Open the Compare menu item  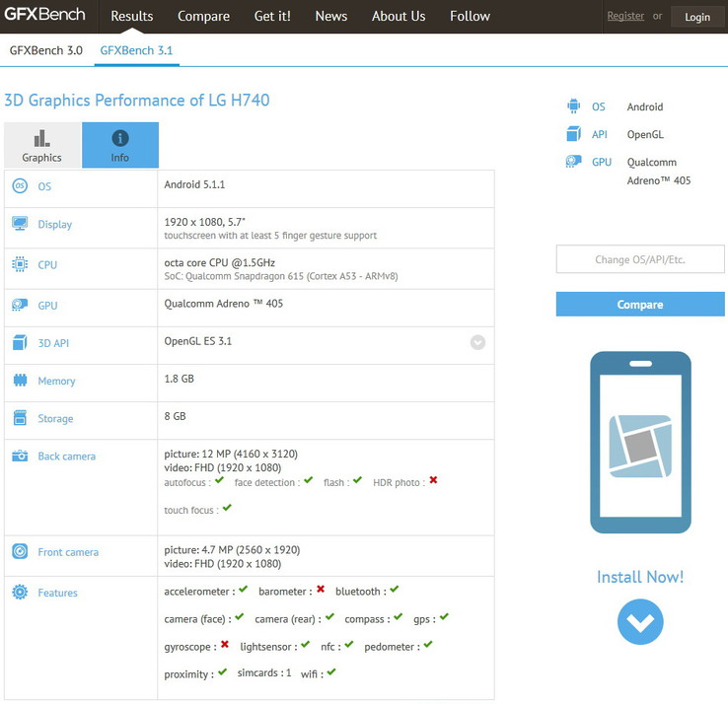(x=203, y=16)
